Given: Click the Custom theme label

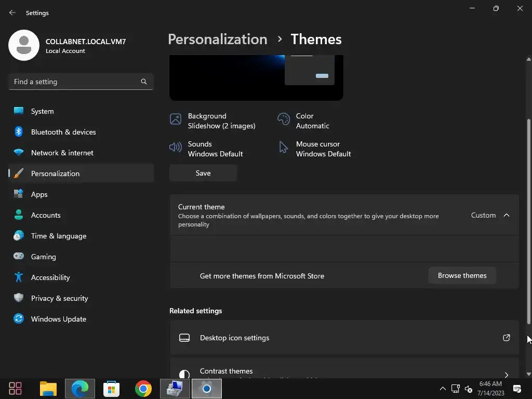Looking at the screenshot, I should pyautogui.click(x=484, y=215).
